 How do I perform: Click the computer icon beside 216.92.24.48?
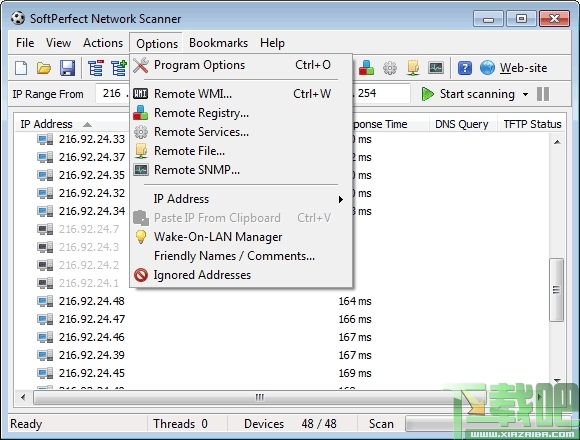45,301
